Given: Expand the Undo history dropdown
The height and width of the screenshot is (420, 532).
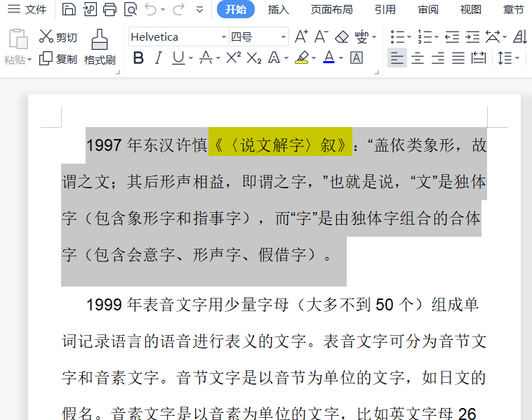Looking at the screenshot, I should (163, 10).
